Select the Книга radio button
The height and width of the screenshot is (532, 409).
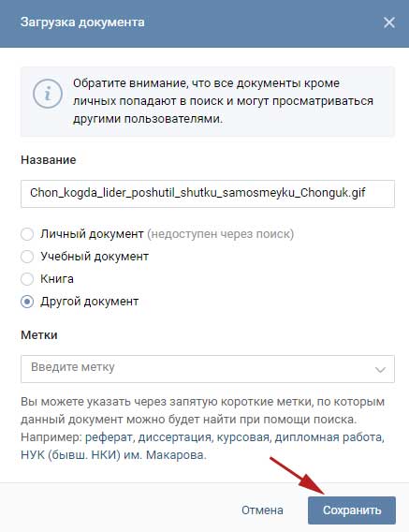(27, 279)
